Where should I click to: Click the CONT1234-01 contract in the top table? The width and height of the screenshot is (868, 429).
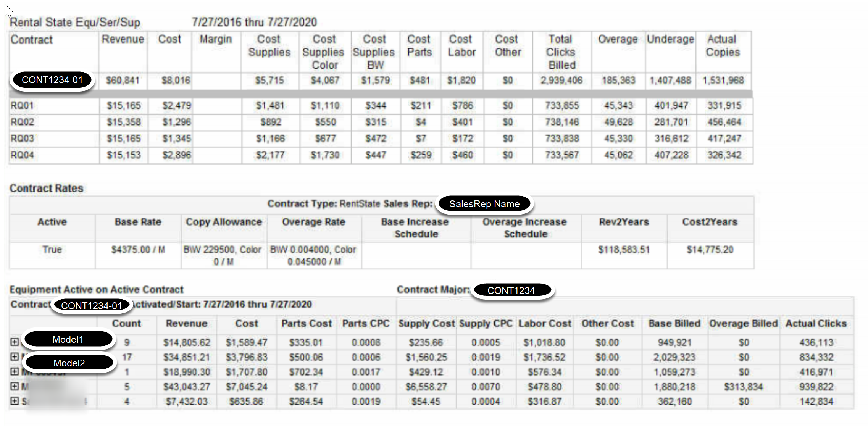[52, 80]
